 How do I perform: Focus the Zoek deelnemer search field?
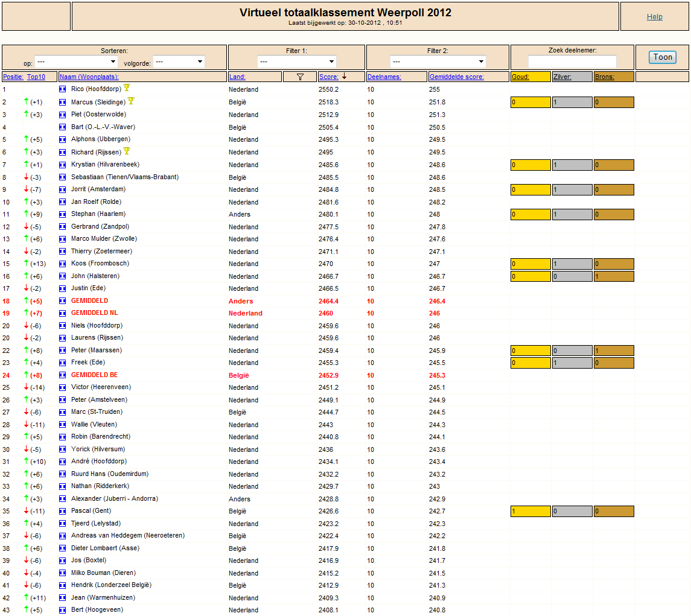click(x=572, y=62)
